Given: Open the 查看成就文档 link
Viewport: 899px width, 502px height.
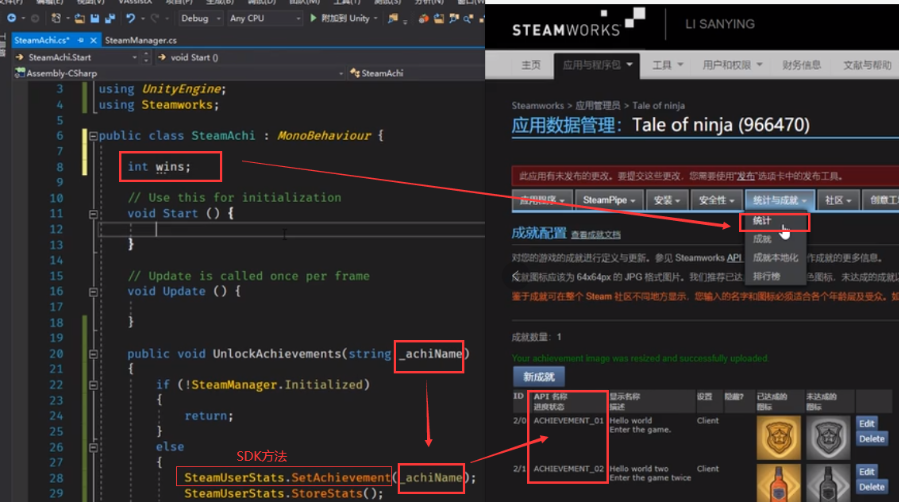Looking at the screenshot, I should coord(595,235).
